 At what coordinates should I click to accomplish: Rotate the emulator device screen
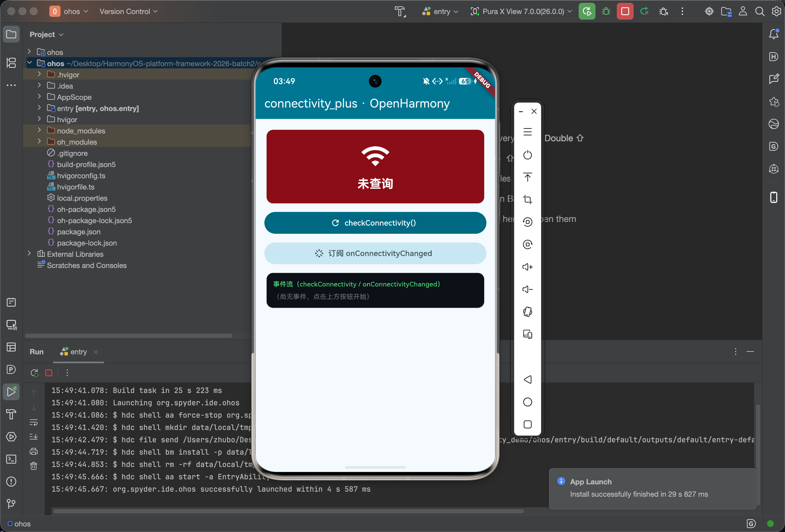pyautogui.click(x=527, y=311)
